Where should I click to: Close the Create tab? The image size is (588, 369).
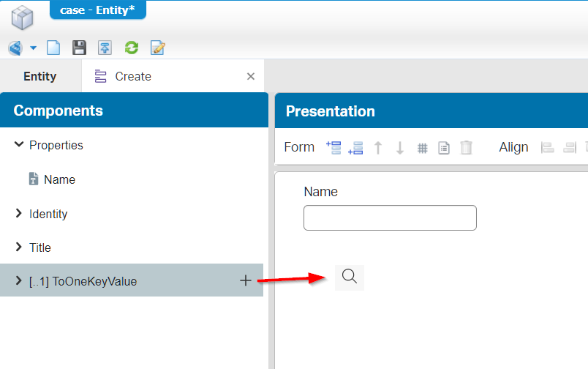tap(251, 76)
